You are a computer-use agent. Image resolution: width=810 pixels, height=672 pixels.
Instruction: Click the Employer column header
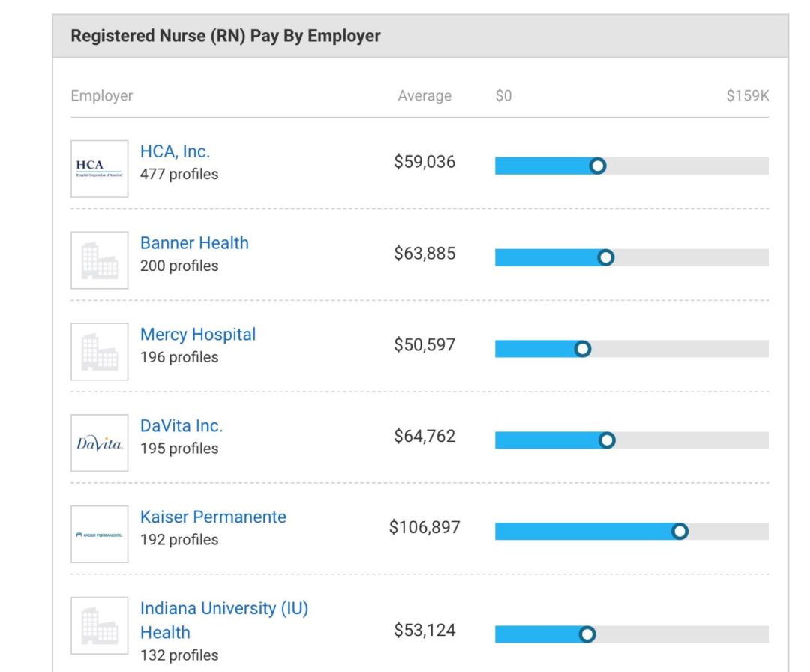[102, 96]
